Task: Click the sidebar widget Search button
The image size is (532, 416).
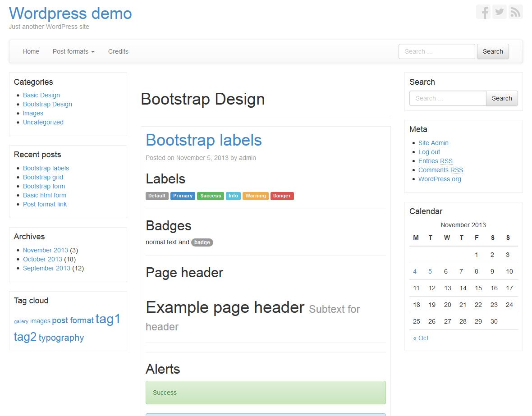Action: tap(502, 98)
